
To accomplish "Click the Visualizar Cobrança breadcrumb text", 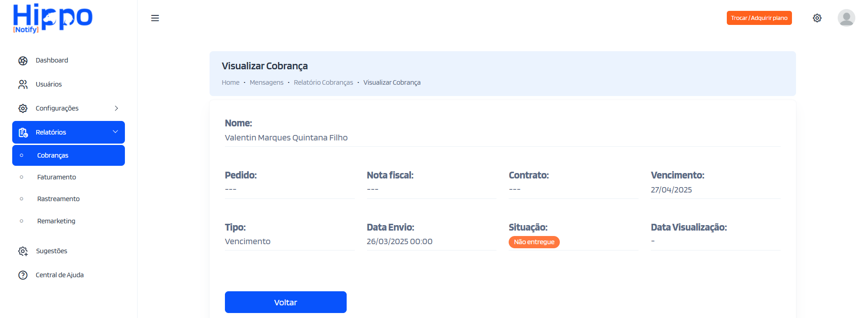I will click(392, 82).
